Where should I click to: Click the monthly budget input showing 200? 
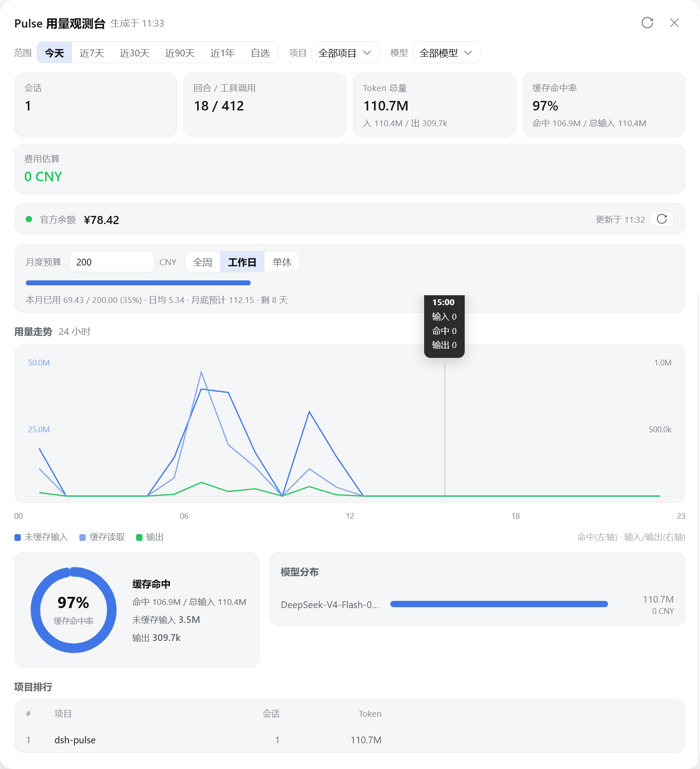112,262
